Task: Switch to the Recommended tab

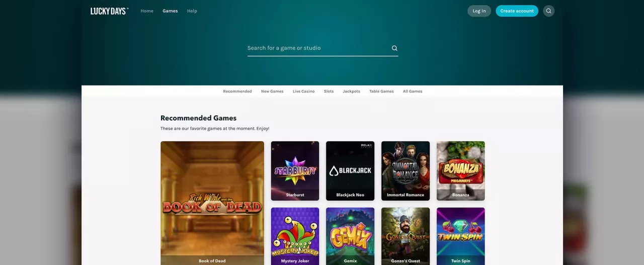Action: (x=237, y=92)
